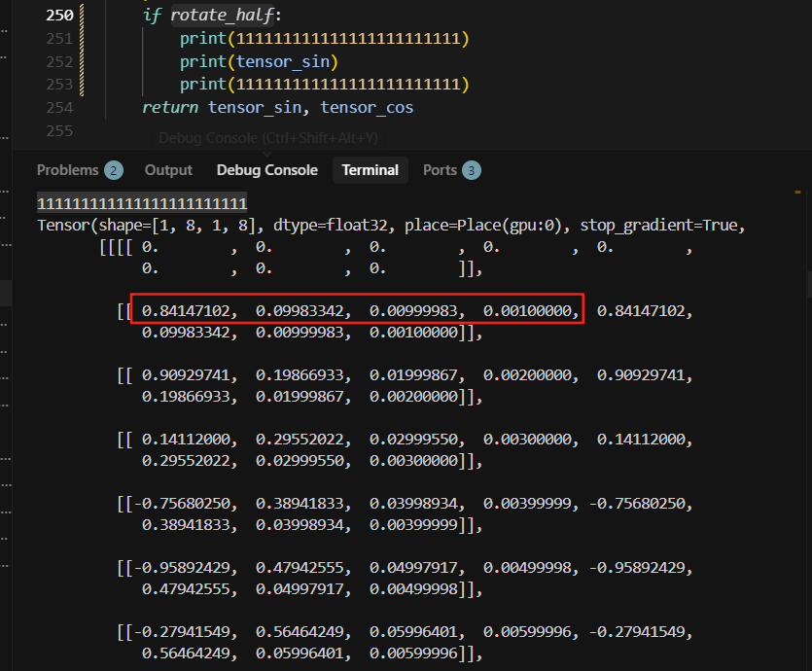The height and width of the screenshot is (671, 812).
Task: Switch to the Problems tab
Action: (x=67, y=170)
